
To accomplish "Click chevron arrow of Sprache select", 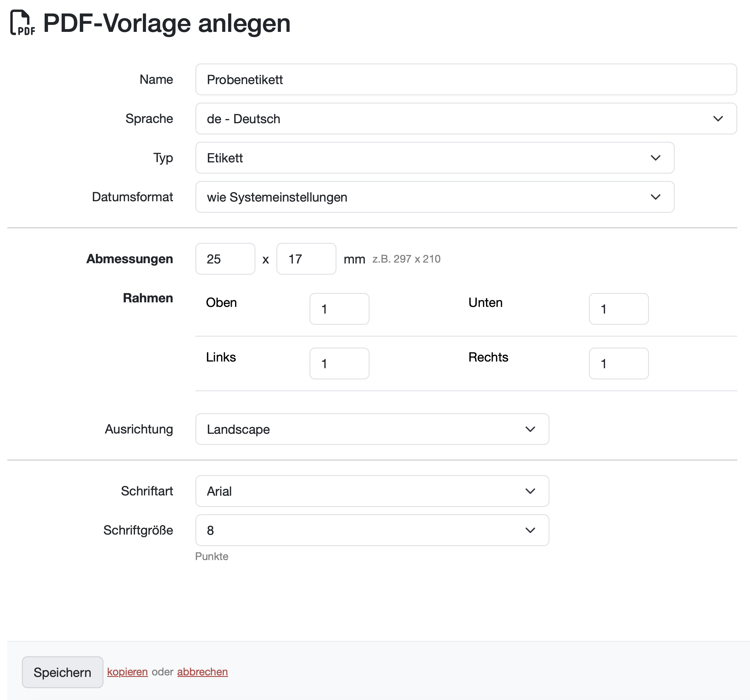I will click(x=718, y=119).
